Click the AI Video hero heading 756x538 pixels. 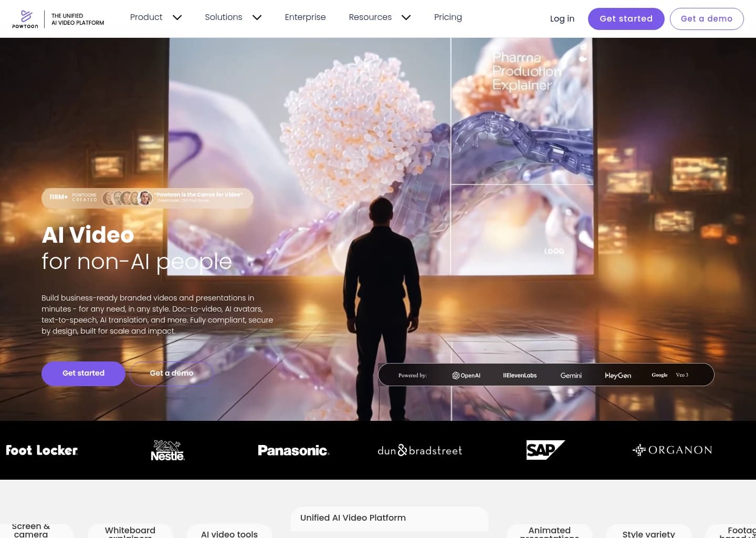pyautogui.click(x=88, y=235)
